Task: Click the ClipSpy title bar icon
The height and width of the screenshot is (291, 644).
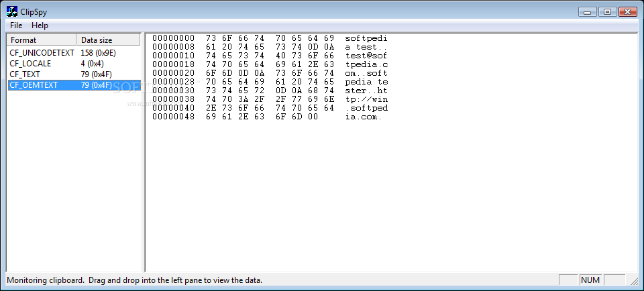Action: click(x=12, y=11)
